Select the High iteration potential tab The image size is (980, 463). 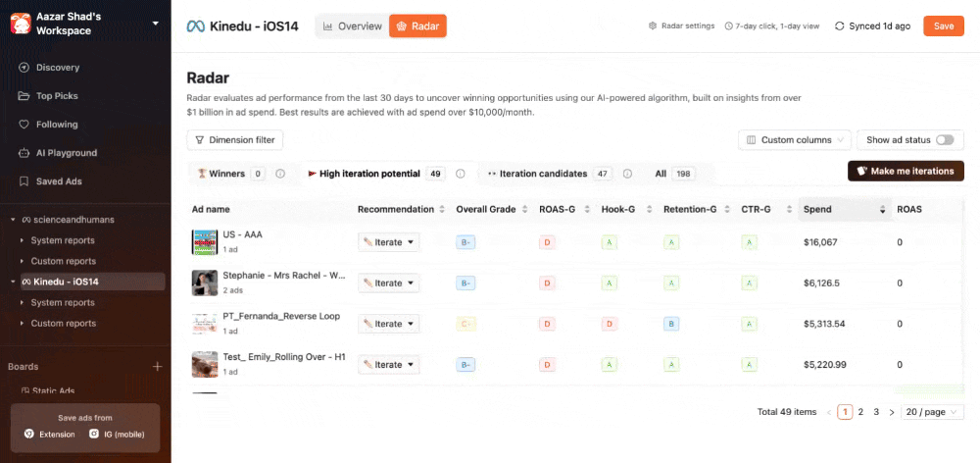click(376, 174)
